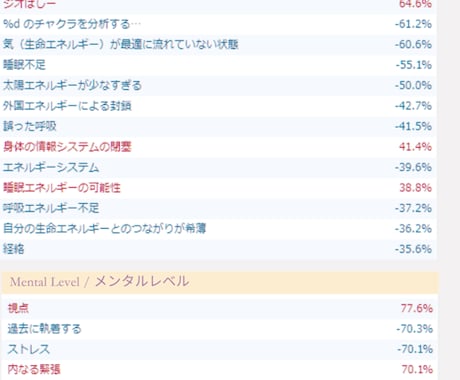Select the -36.2% percentage
Viewport: 460px width, 380px height.
[413, 229]
